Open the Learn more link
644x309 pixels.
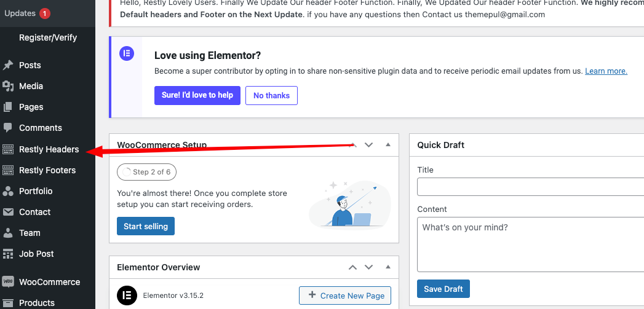coord(606,71)
